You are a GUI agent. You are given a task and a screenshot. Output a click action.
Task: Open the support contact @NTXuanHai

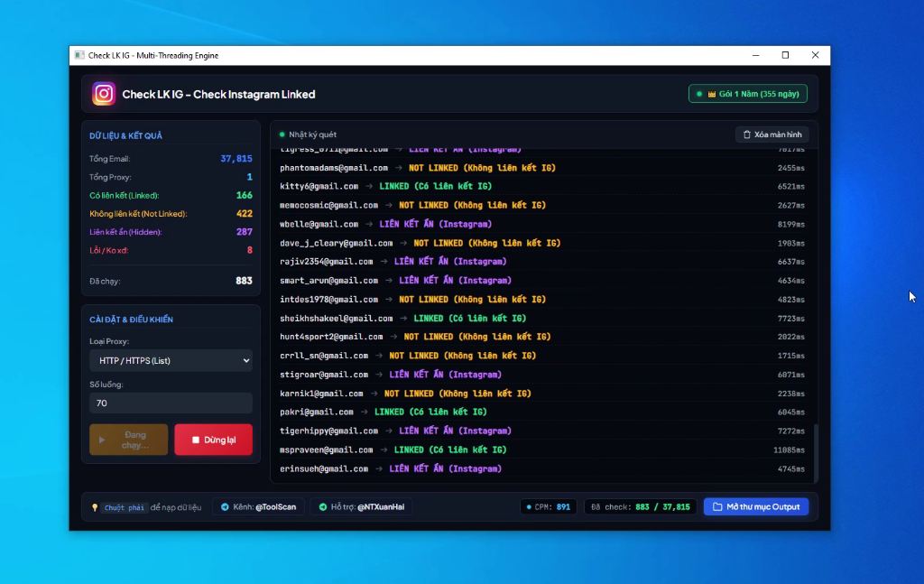coord(361,506)
